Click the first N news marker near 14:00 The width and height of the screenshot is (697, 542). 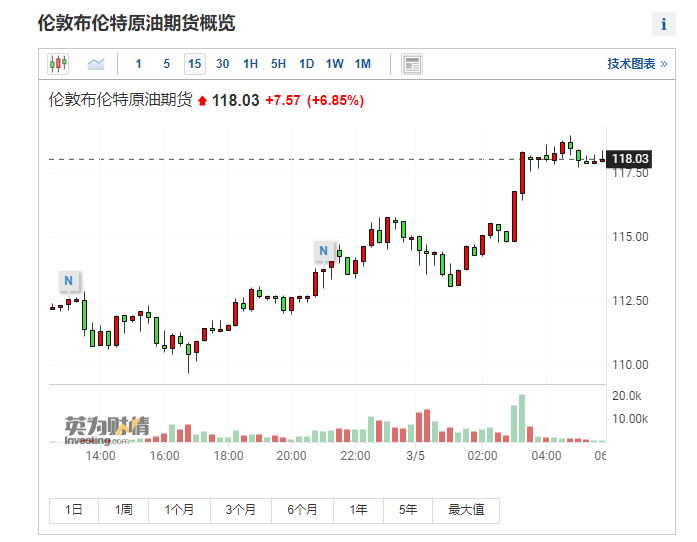tap(68, 279)
